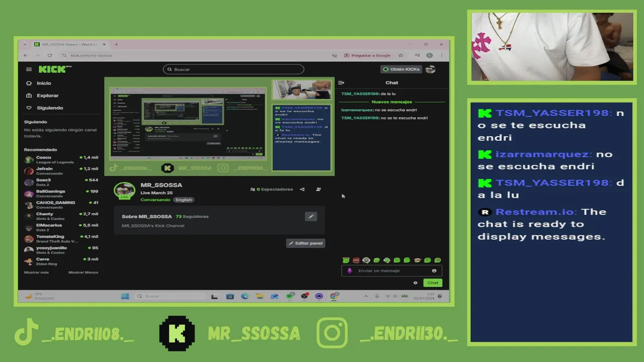The width and height of the screenshot is (644, 362).
Task: Click the 73 Seguidores text
Action: point(192,217)
